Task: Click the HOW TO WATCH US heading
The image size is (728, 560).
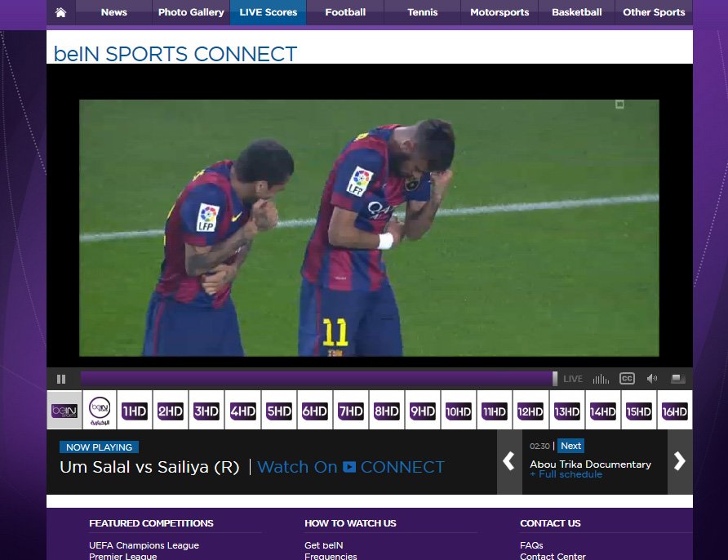Action: pos(350,523)
